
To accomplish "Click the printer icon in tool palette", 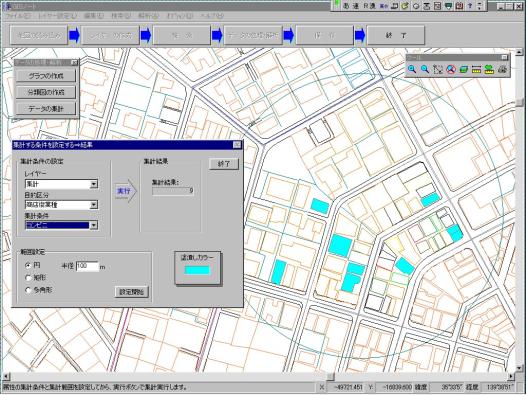I will pos(502,69).
